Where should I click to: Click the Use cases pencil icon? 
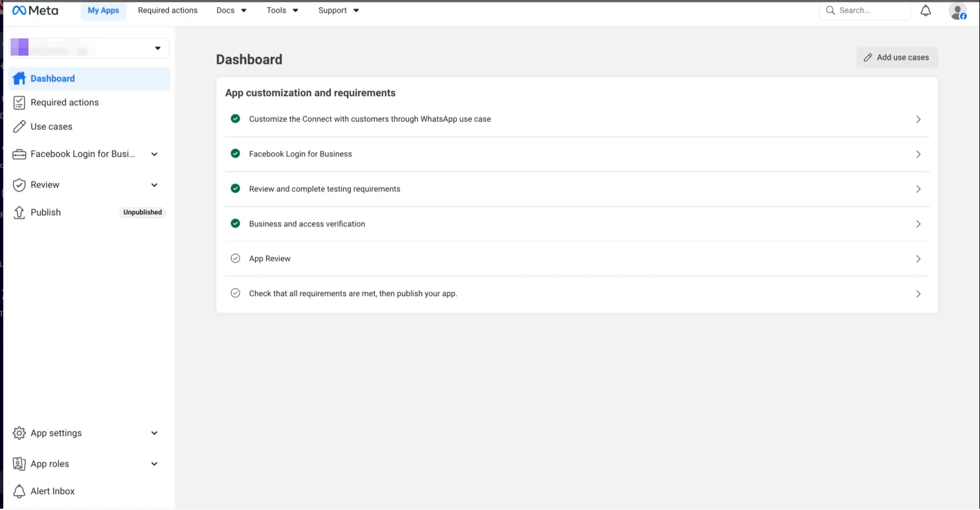[x=19, y=127]
